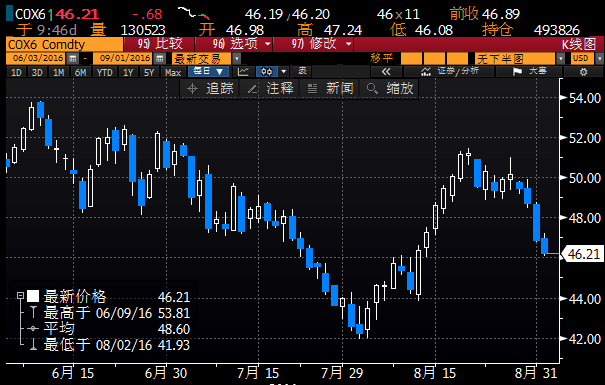Select the 1M range tab

pos(59,72)
